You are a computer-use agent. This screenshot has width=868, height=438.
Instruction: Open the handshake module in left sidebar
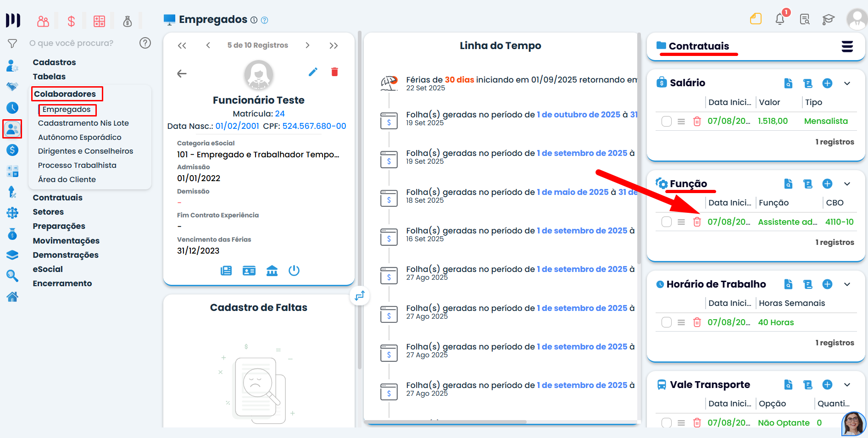pos(12,86)
